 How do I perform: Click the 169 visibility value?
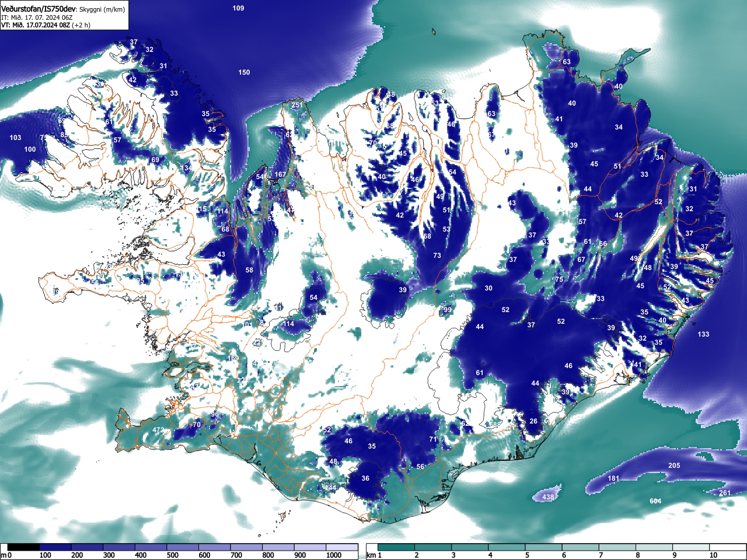click(x=233, y=358)
